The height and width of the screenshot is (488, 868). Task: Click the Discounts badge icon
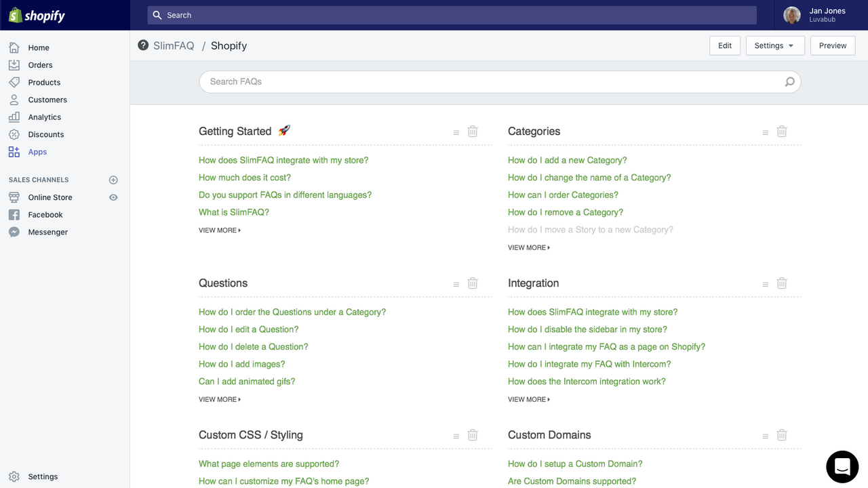pos(14,134)
